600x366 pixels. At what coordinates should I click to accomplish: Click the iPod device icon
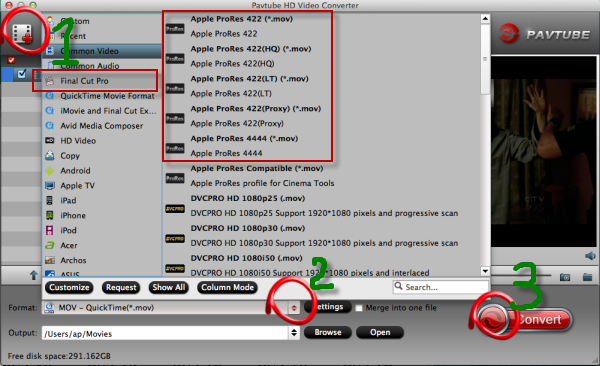pyautogui.click(x=50, y=230)
